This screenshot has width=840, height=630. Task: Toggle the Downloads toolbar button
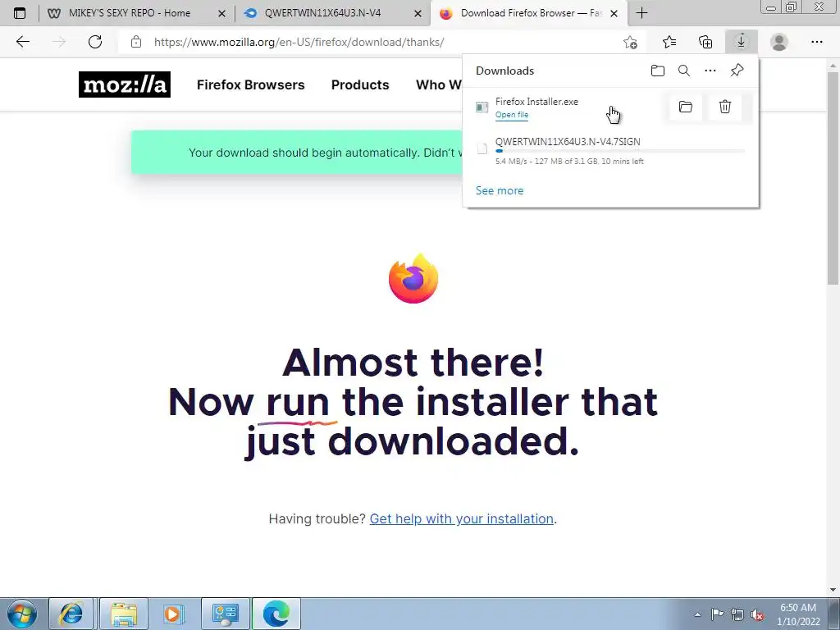pyautogui.click(x=741, y=41)
